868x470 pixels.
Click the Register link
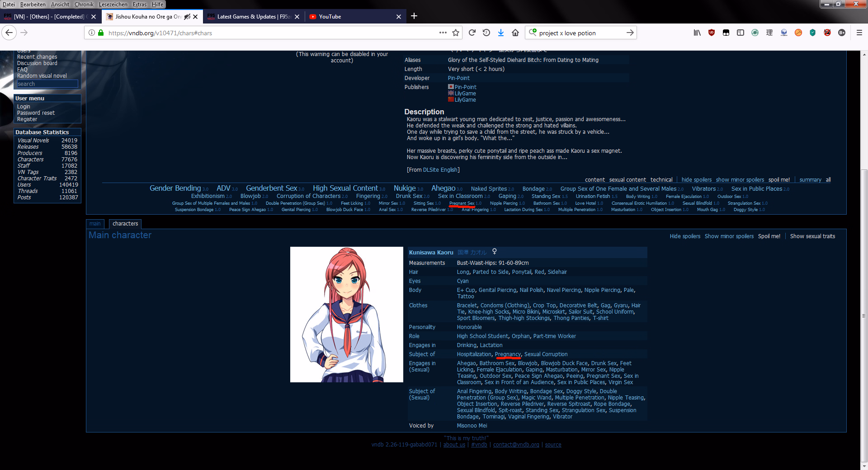point(27,119)
